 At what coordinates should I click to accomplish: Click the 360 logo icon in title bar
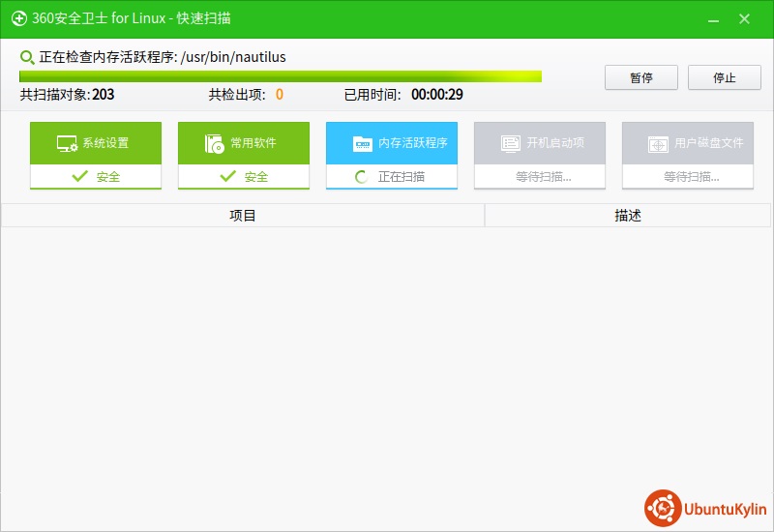(x=18, y=18)
